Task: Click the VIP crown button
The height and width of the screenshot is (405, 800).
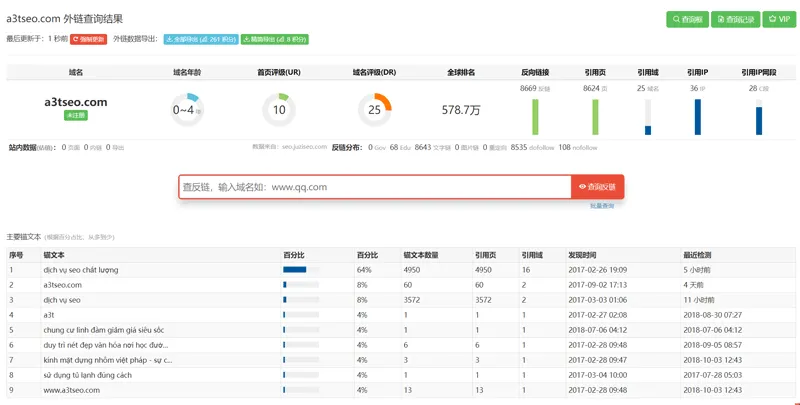Action: click(x=779, y=19)
